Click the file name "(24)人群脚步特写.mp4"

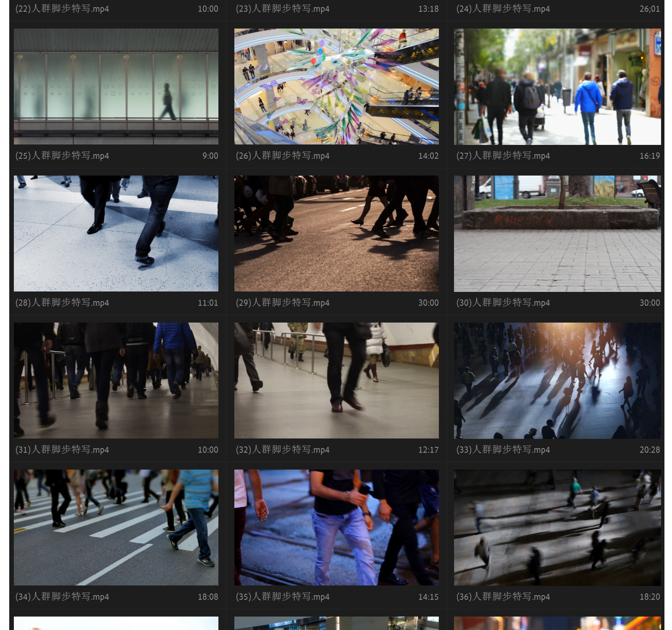point(503,9)
